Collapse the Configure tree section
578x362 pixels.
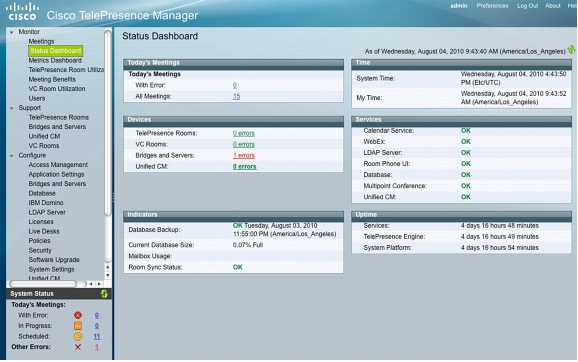(12, 156)
